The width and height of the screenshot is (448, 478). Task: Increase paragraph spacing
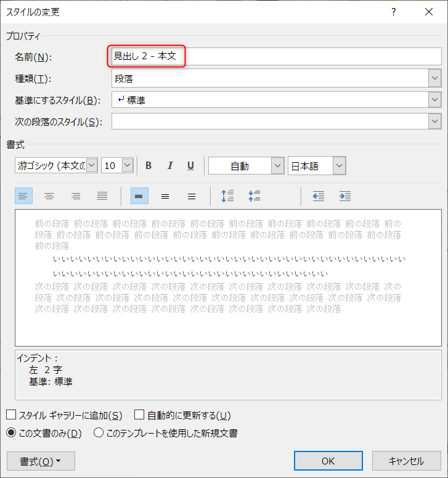point(227,196)
